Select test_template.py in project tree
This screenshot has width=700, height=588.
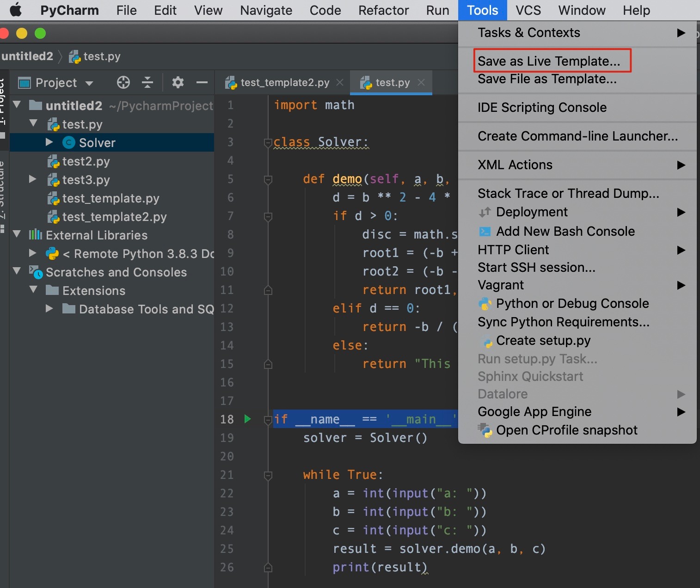(x=111, y=198)
